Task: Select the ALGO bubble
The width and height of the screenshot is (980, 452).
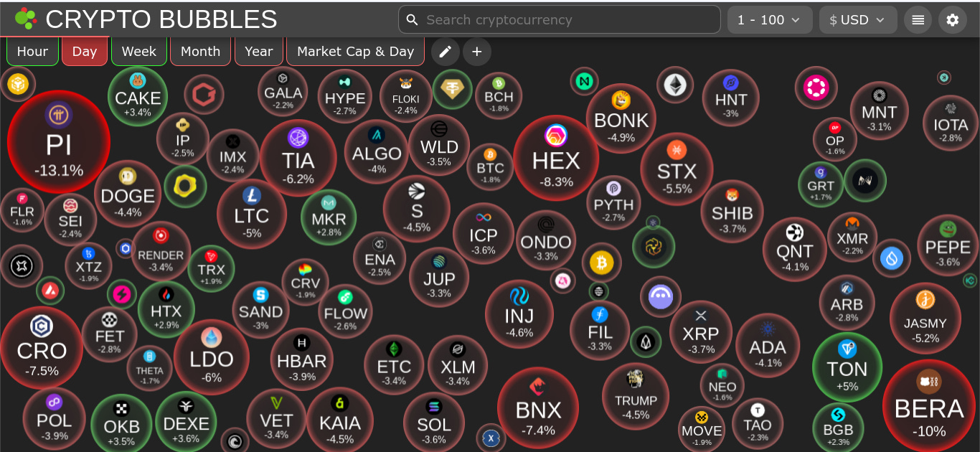Action: coord(377,151)
